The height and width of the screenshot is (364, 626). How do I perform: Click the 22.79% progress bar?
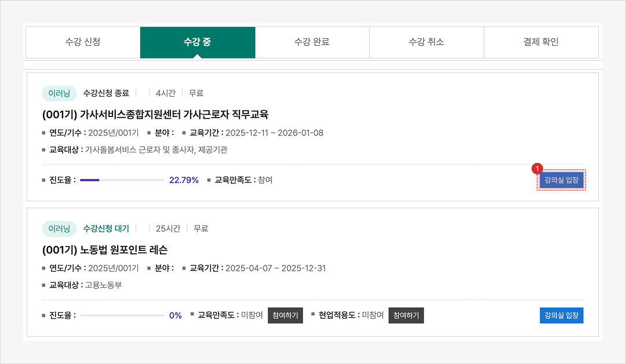coord(122,180)
